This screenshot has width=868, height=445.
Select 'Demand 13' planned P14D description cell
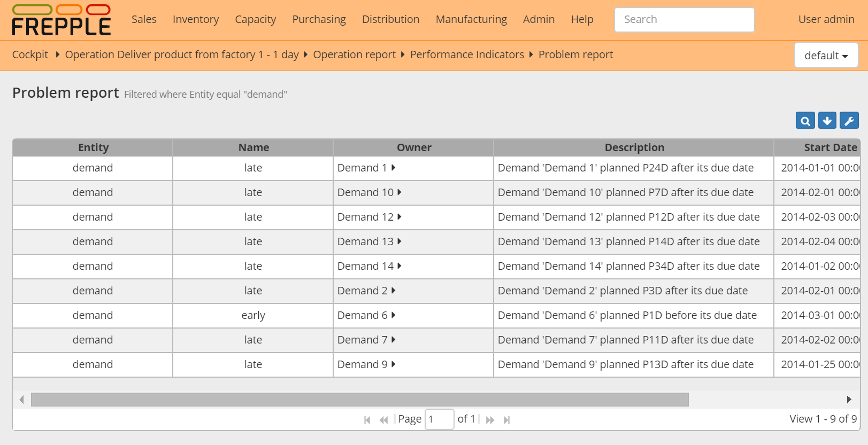[634, 242]
